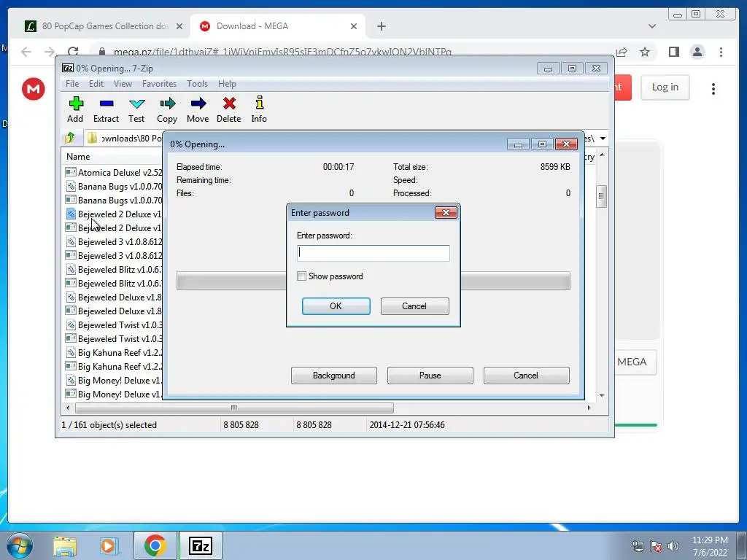Click the Copy toolbar icon
Viewport: 747px width, 560px height.
pyautogui.click(x=167, y=104)
